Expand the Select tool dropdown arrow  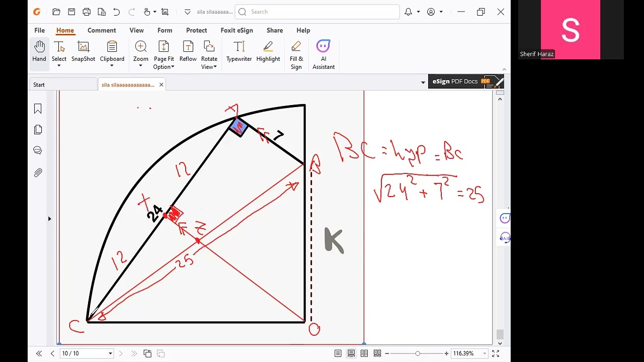[59, 66]
